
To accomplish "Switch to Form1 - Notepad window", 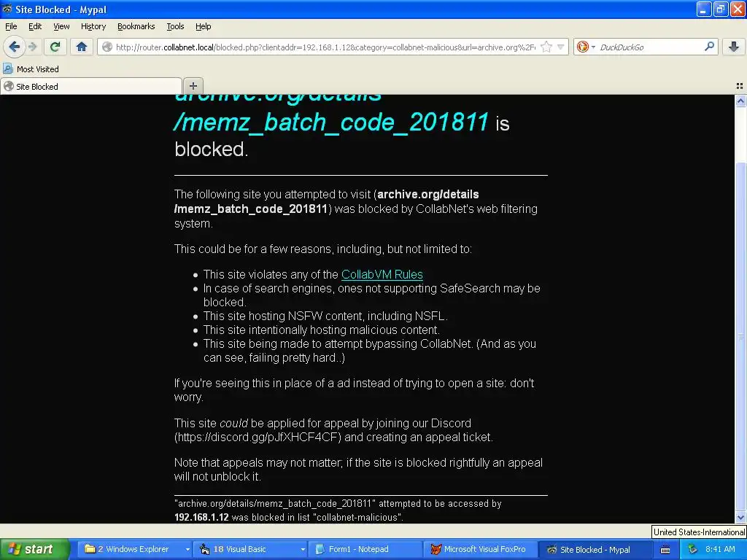I will [365, 549].
